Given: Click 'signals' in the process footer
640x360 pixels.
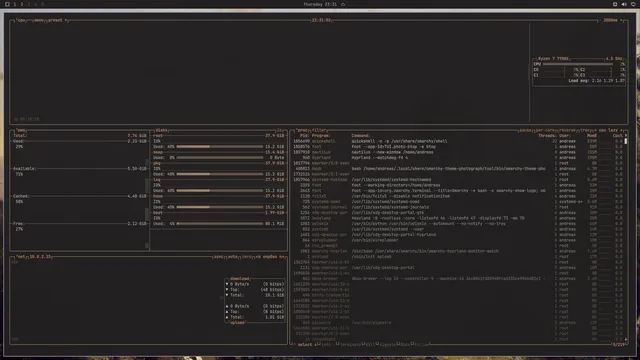Looking at the screenshot, I should point(388,344).
